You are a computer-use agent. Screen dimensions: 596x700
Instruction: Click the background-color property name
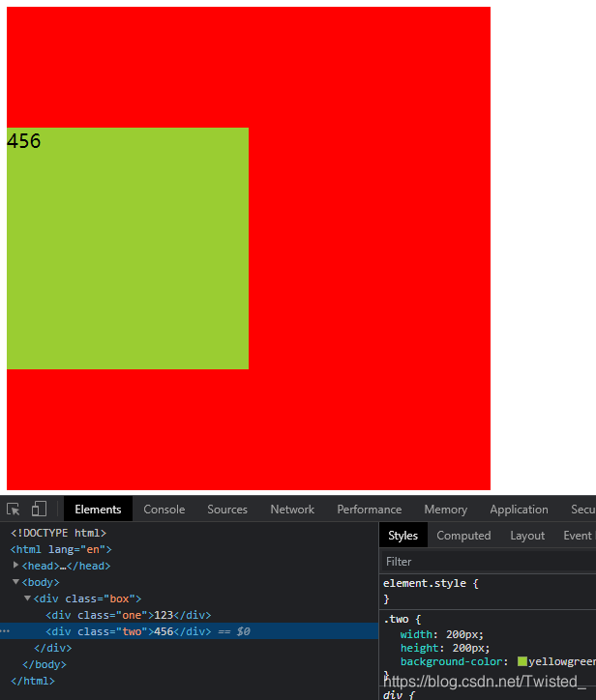click(x=451, y=661)
